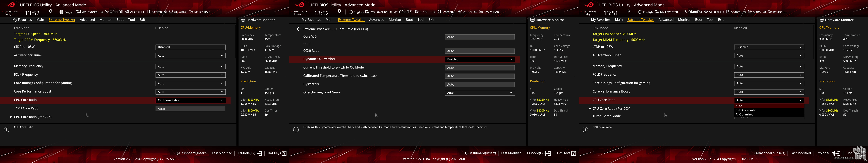The image size is (868, 163).
Task: Open settings gear in right BIOS screen
Action: 629,11
